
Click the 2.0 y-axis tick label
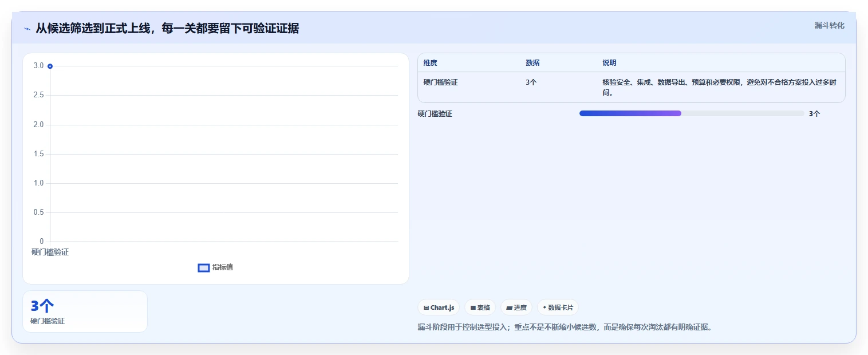click(38, 125)
